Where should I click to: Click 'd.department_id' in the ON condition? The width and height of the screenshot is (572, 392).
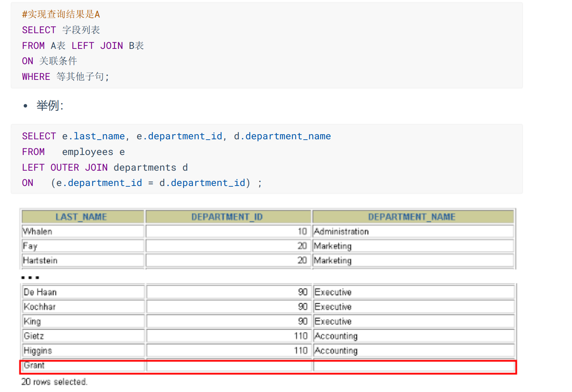pyautogui.click(x=202, y=183)
